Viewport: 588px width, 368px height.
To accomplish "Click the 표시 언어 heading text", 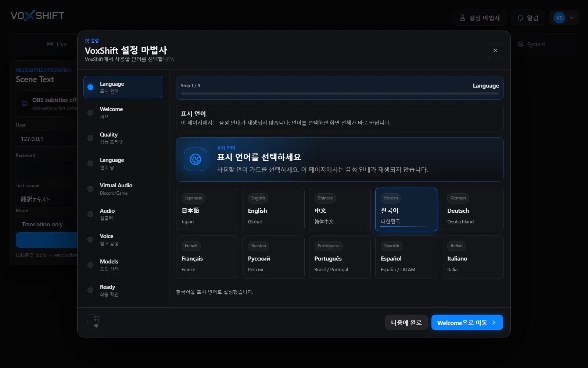I will click(193, 114).
